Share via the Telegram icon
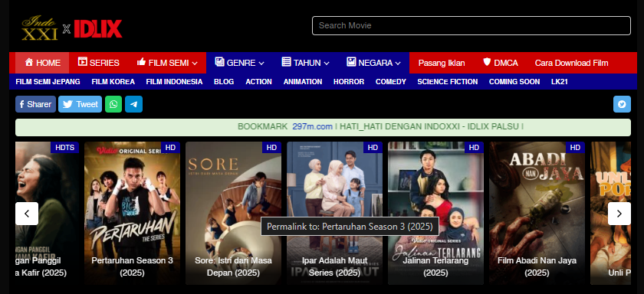 [x=134, y=104]
